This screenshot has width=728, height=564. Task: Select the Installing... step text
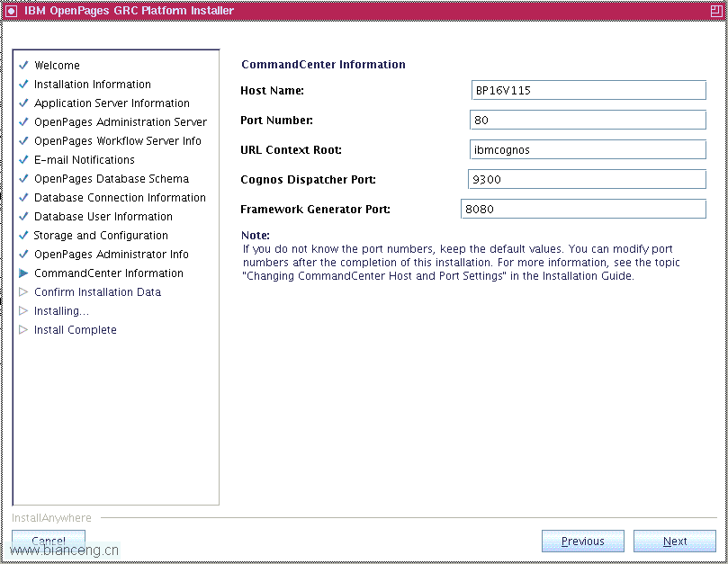61,311
